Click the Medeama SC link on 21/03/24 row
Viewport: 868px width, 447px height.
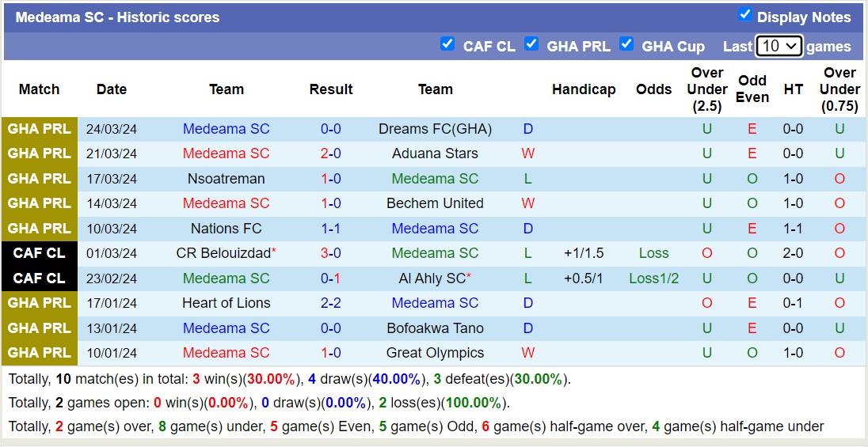[226, 153]
